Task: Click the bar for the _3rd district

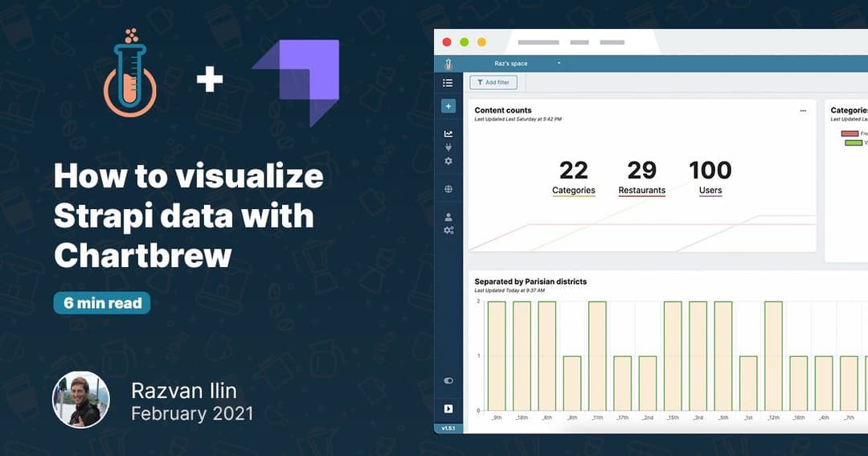Action: click(x=698, y=355)
